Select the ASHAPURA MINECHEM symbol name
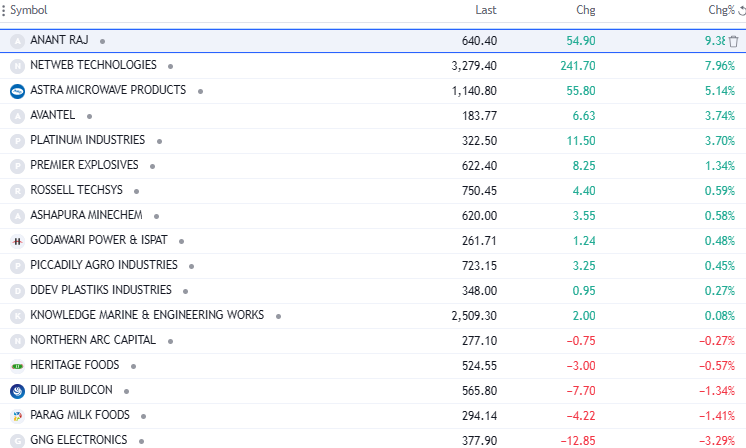The image size is (746, 448). [x=86, y=215]
